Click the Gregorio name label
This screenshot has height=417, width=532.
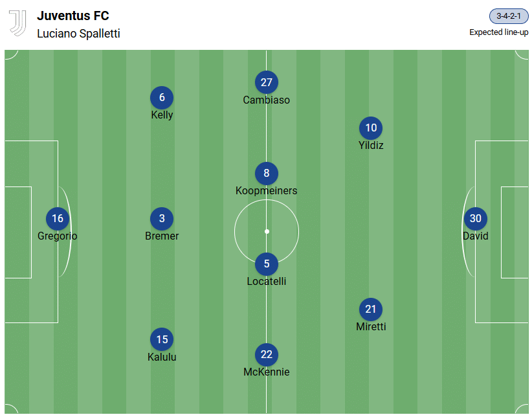click(58, 236)
